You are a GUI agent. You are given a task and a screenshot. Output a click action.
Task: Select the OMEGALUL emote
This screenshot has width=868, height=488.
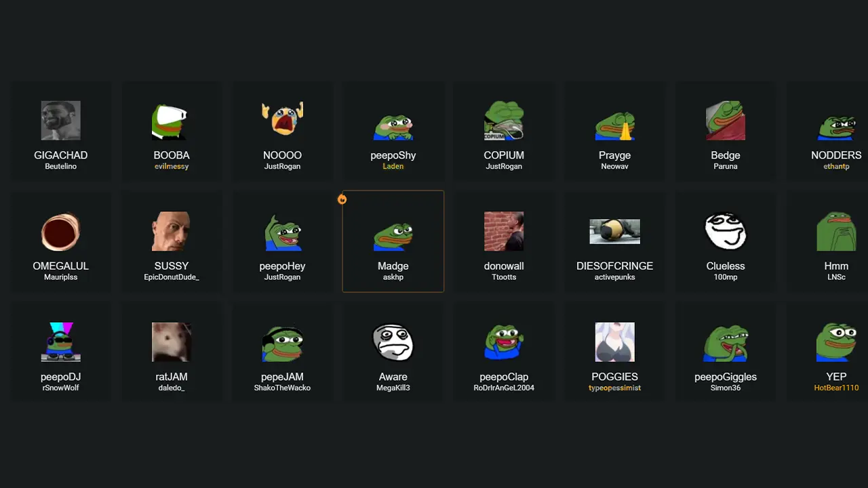60,243
